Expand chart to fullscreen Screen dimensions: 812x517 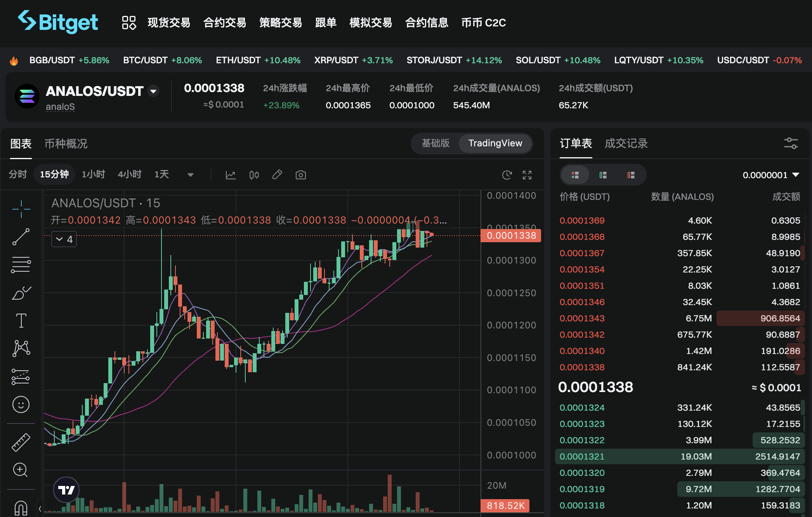click(527, 175)
